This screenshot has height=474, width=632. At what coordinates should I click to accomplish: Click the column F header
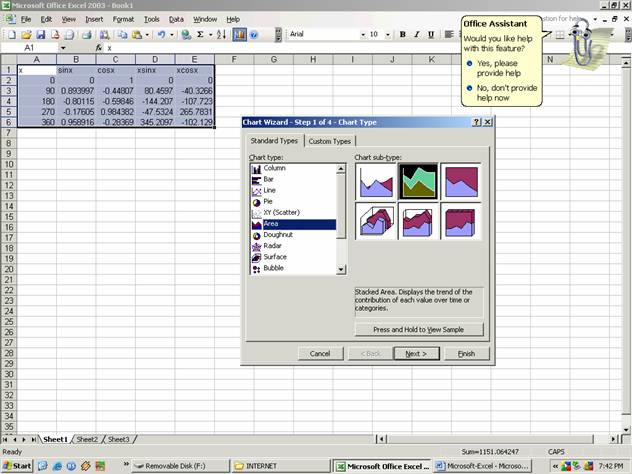tap(234, 60)
